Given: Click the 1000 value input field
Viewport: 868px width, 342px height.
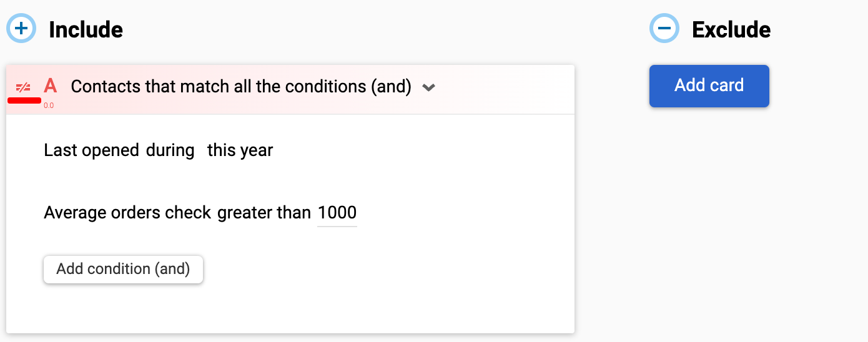Looking at the screenshot, I should 337,213.
